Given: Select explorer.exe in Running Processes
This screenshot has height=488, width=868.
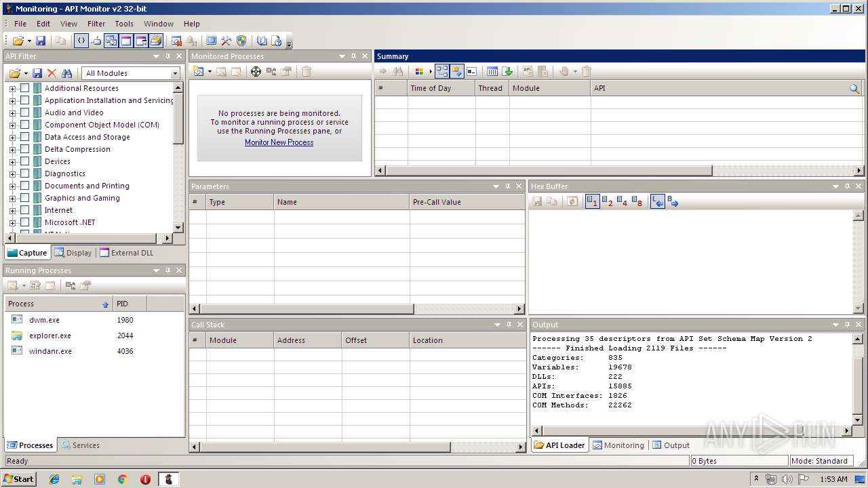Looking at the screenshot, I should click(x=50, y=335).
